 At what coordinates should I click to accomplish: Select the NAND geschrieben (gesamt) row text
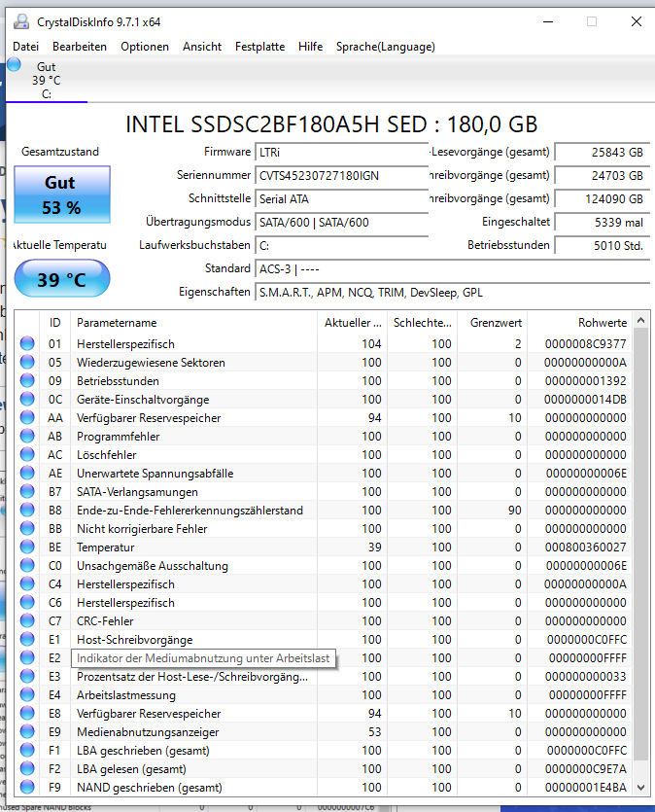click(x=150, y=788)
